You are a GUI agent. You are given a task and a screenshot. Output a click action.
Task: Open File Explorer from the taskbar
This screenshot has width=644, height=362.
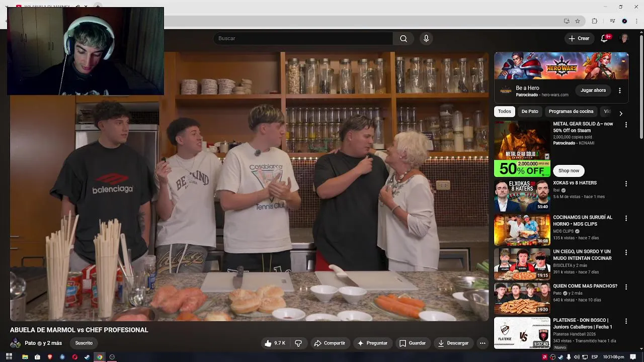coord(25,357)
